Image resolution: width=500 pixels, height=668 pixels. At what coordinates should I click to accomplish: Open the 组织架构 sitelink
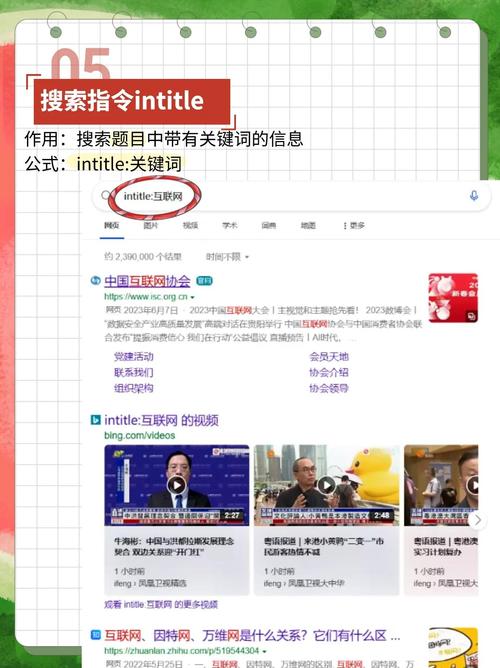point(134,388)
